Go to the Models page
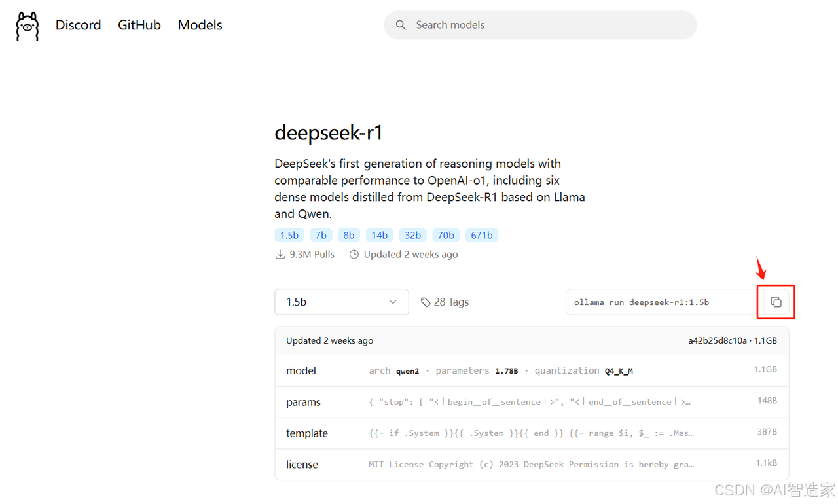The height and width of the screenshot is (504, 838). tap(200, 25)
